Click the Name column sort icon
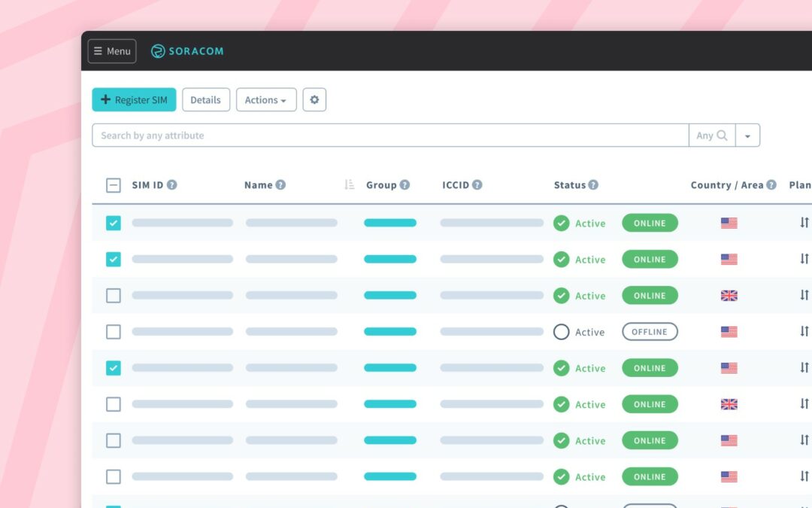 click(349, 185)
